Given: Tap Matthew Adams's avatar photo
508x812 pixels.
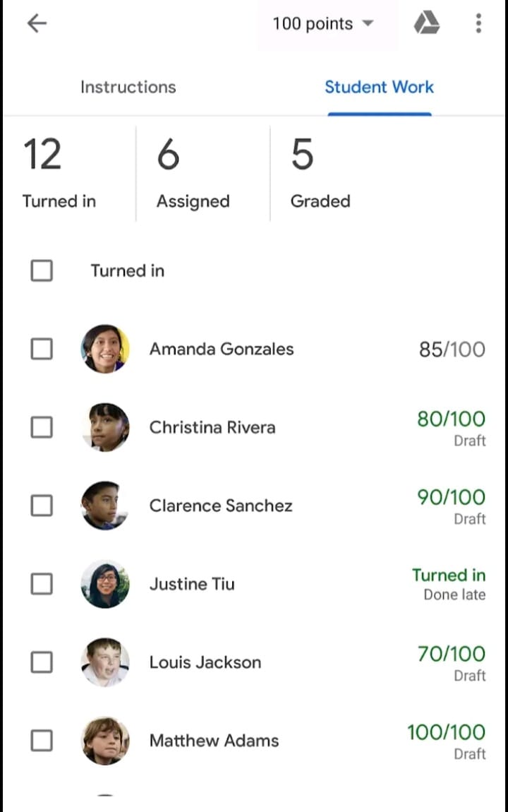Looking at the screenshot, I should (x=105, y=741).
